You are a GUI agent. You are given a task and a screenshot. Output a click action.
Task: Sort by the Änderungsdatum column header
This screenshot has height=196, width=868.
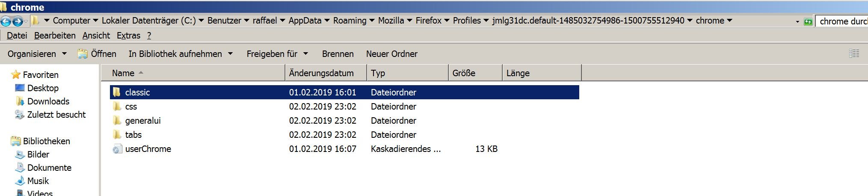(321, 73)
